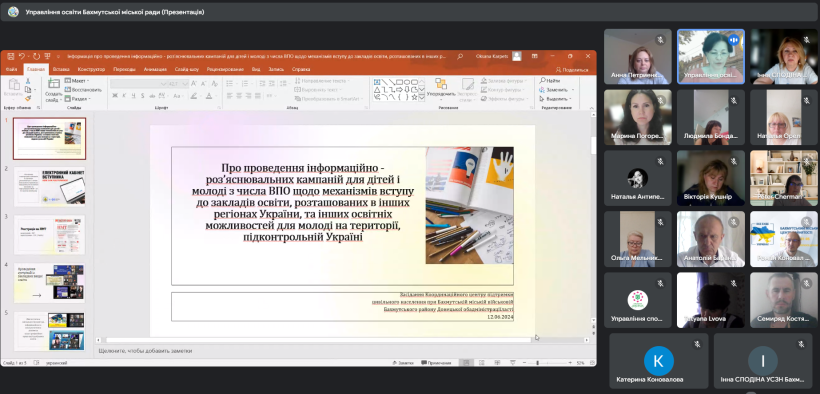Collapse the ribbon with the up chevron
Viewport: 820px width, 394px height.
tap(591, 108)
